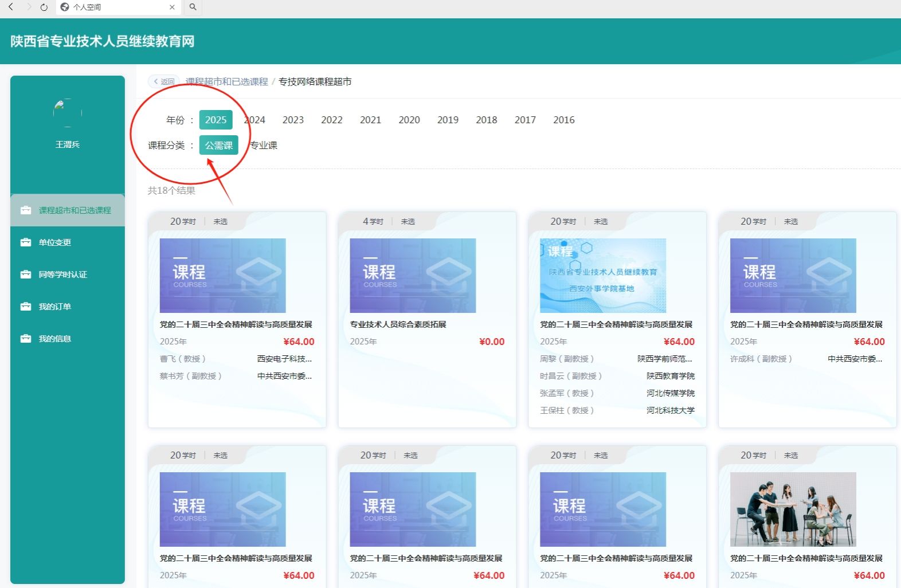
Task: Click the browser reload icon
Action: [44, 7]
